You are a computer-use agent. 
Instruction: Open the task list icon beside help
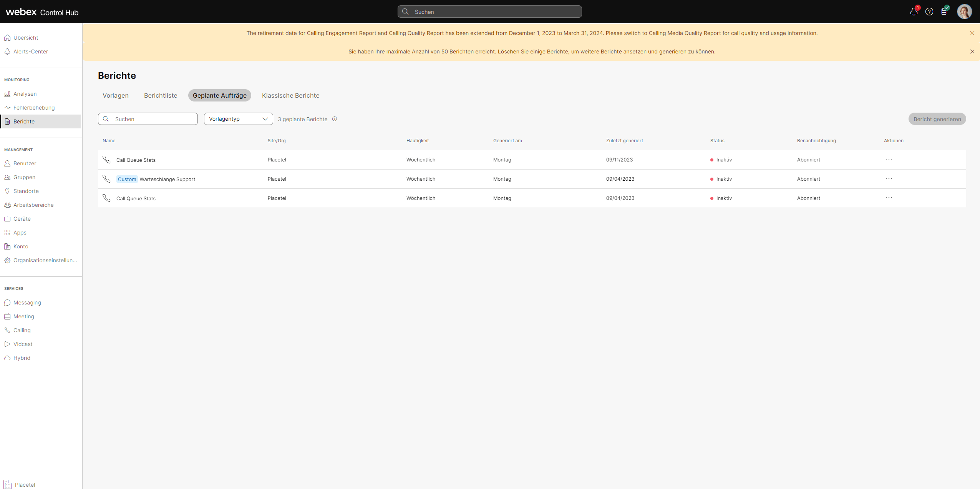(x=944, y=12)
